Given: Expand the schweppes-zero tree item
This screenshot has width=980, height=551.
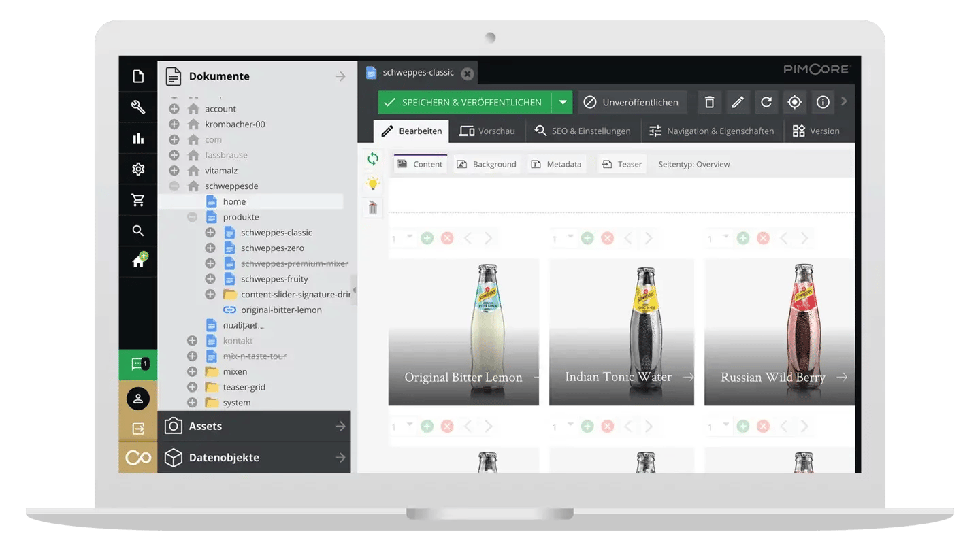Looking at the screenshot, I should coord(210,248).
